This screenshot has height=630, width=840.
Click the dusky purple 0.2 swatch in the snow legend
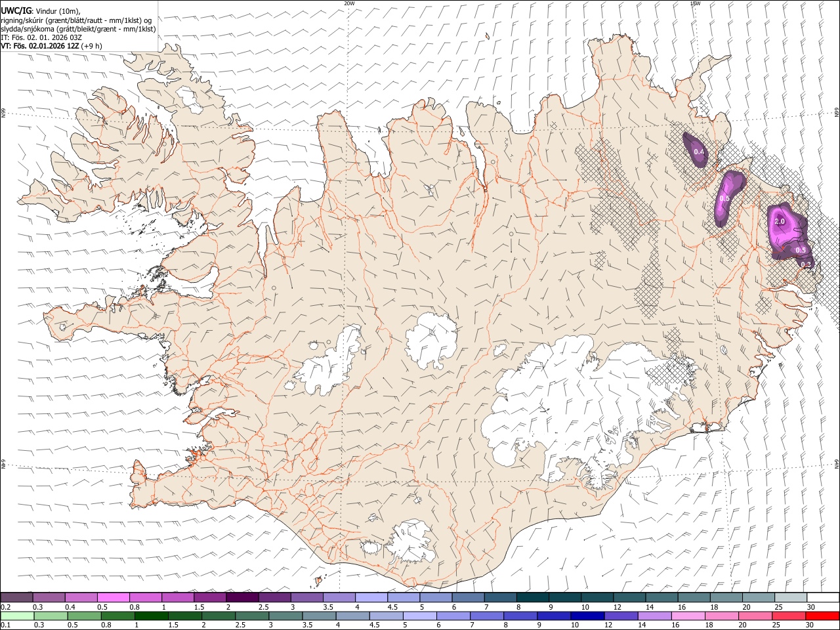[x=16, y=597]
